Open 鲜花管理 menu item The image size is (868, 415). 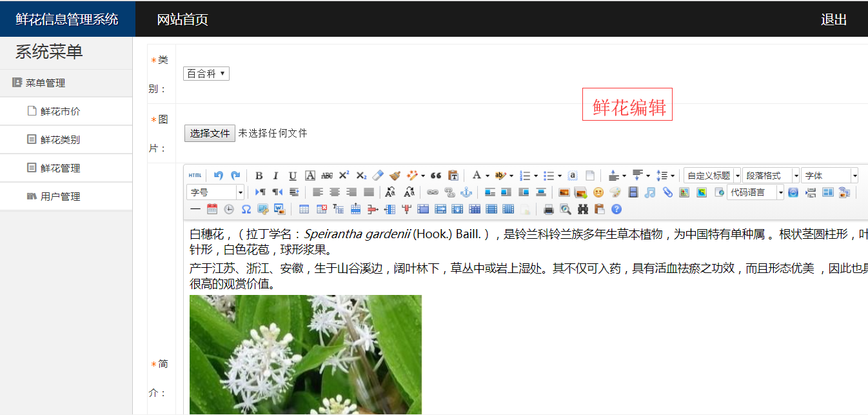pos(61,168)
